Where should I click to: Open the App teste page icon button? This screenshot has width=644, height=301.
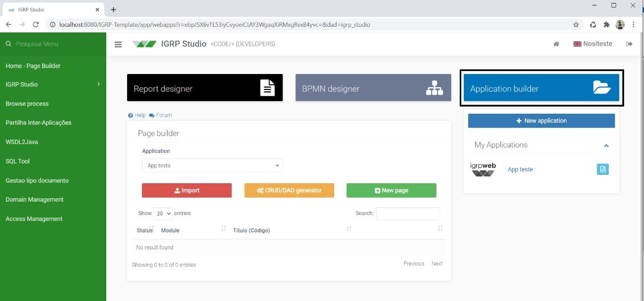tap(602, 169)
